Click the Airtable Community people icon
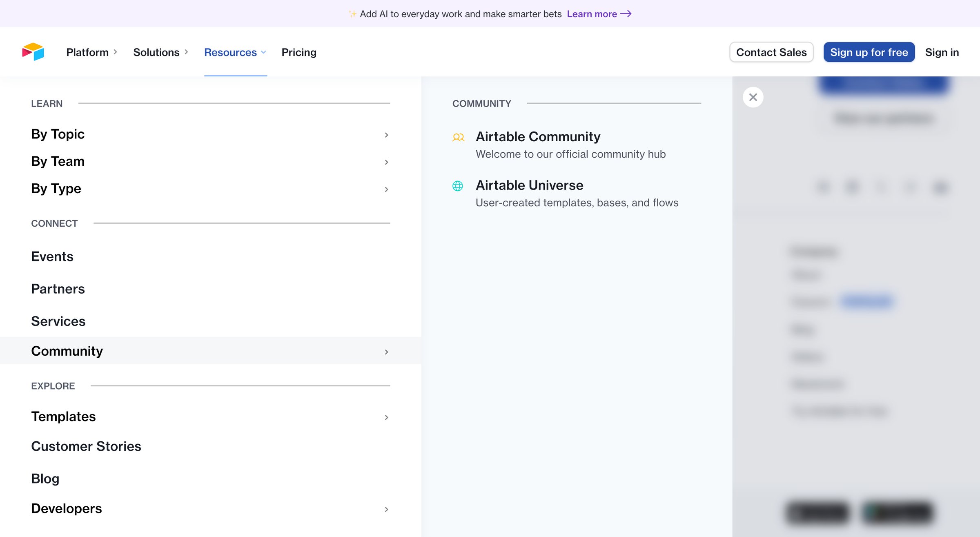The image size is (980, 537). point(458,138)
